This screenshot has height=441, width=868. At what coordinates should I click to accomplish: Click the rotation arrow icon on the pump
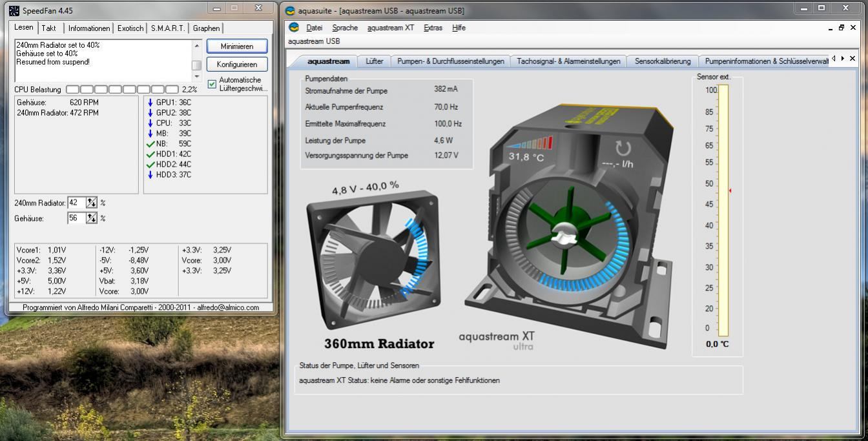623,149
